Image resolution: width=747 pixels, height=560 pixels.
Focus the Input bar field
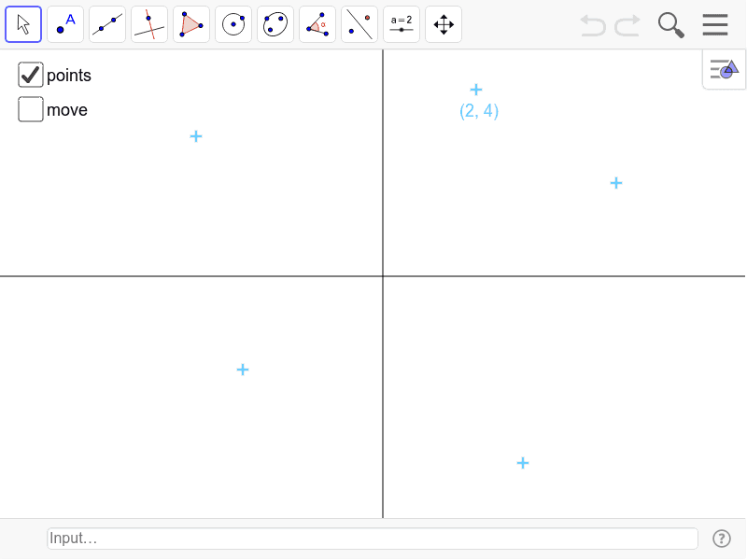point(372,539)
